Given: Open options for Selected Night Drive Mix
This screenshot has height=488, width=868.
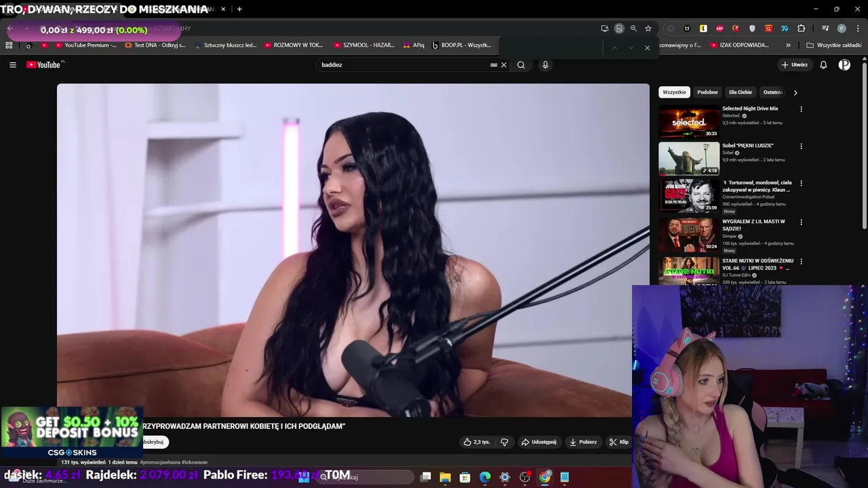Looking at the screenshot, I should [x=801, y=109].
